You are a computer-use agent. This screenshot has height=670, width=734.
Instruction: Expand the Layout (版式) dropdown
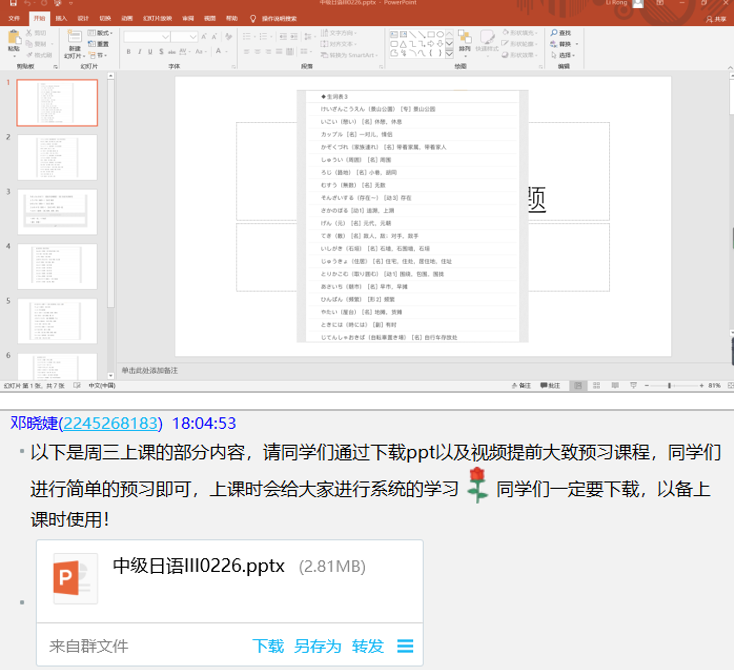(102, 33)
